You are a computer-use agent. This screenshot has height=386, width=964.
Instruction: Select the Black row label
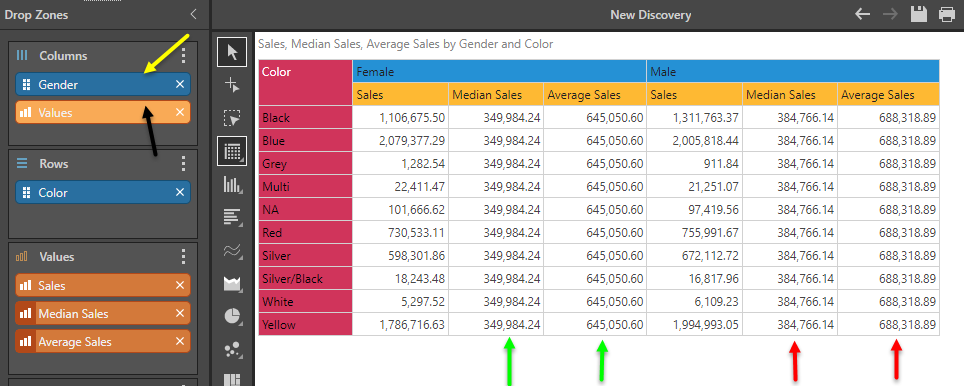[306, 117]
